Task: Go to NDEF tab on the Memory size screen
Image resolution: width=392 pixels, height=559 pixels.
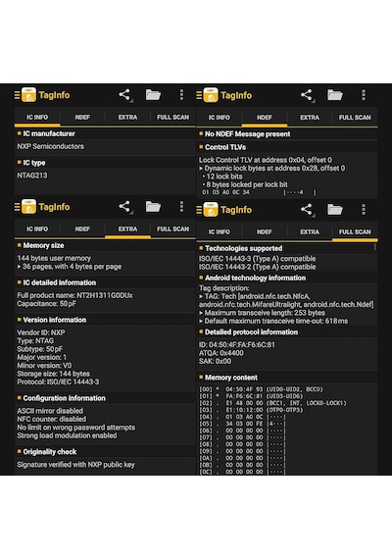Action: point(82,229)
